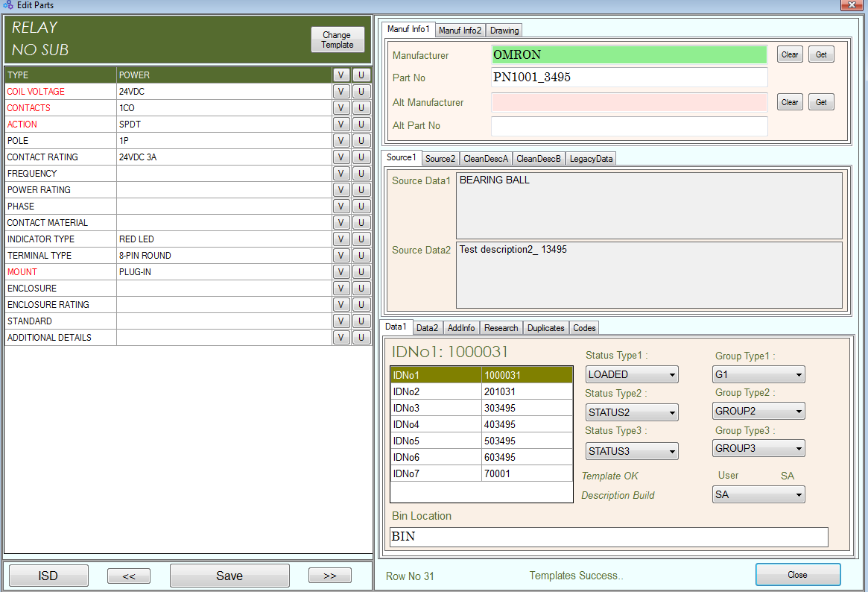Click the U button in CONTACTS row
The image size is (868, 592).
361,108
